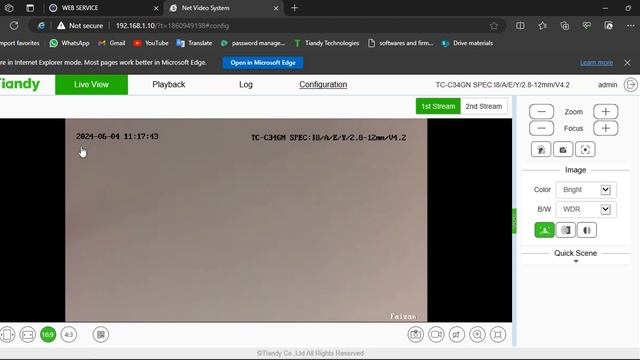Take a snapshot with the capture icon
Viewport: 640px width, 360px height.
pyautogui.click(x=416, y=335)
